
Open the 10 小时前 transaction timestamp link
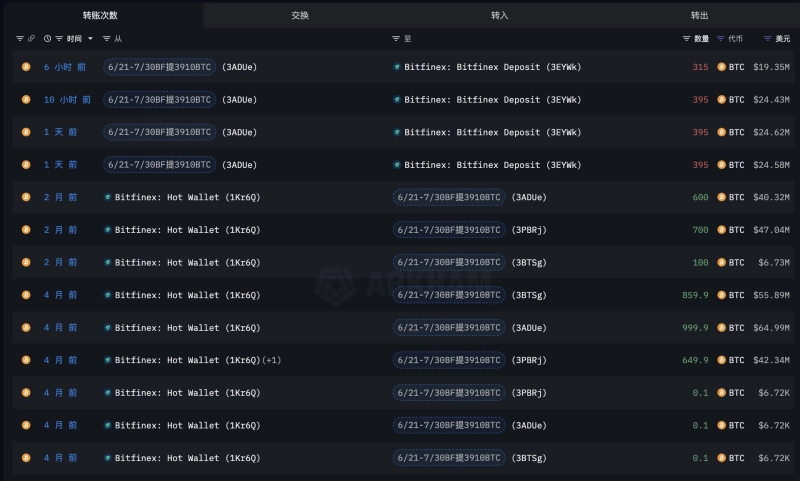point(67,100)
